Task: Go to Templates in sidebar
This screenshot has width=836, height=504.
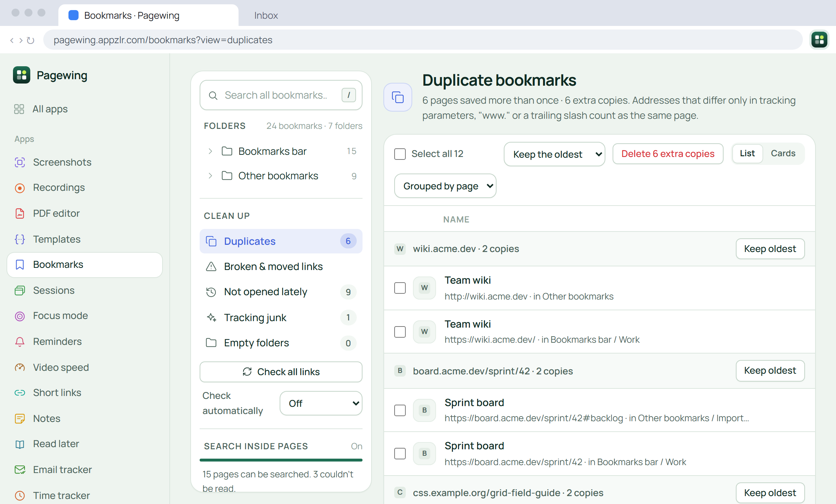Action: tap(85, 239)
